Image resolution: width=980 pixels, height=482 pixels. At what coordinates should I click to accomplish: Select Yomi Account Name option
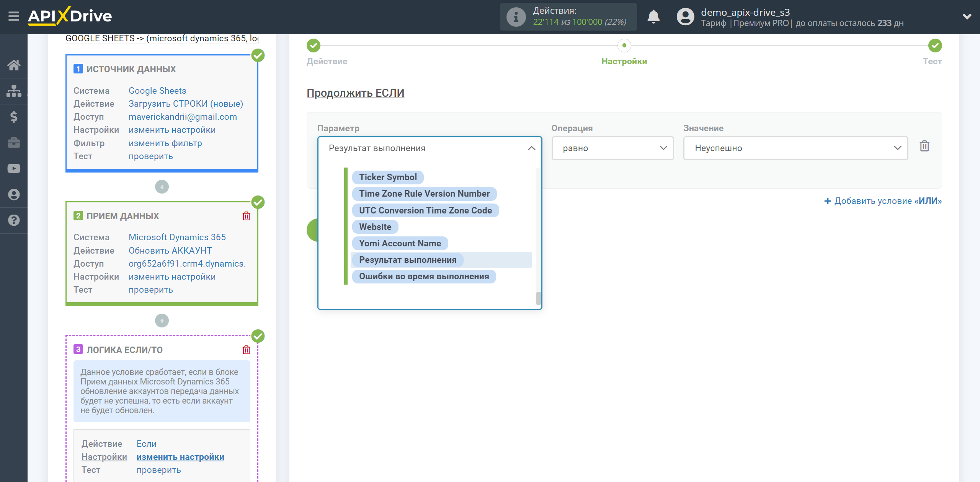[400, 244]
